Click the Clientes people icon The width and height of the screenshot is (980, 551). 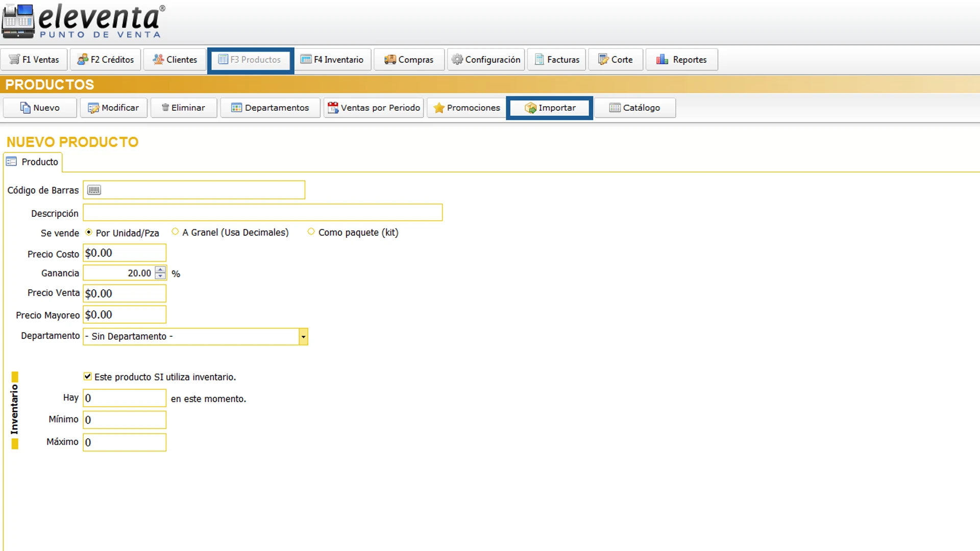pos(158,59)
